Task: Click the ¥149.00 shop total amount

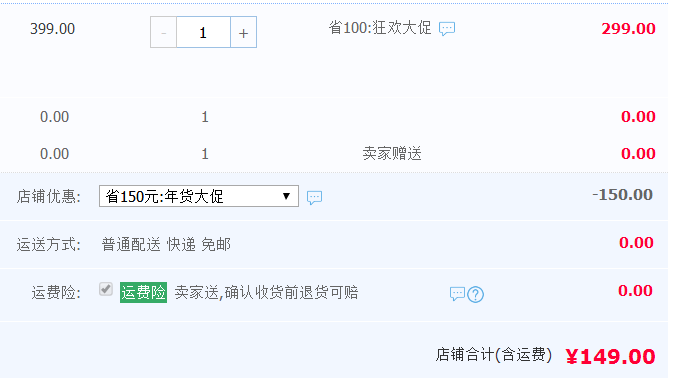Action: [610, 356]
